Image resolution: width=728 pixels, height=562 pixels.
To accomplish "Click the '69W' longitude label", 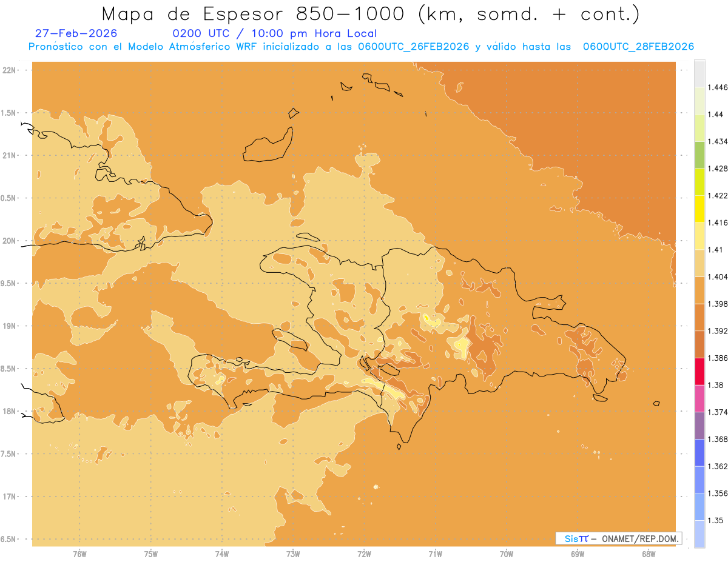I will click(x=578, y=554).
